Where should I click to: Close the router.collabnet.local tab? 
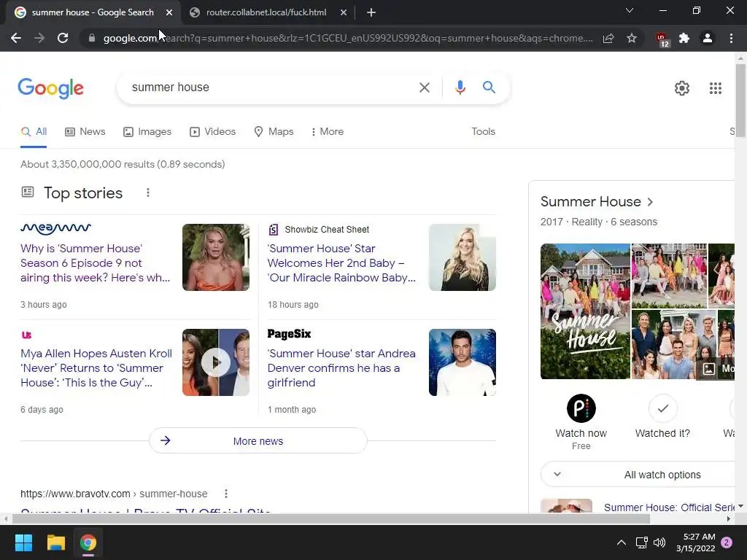pyautogui.click(x=344, y=12)
